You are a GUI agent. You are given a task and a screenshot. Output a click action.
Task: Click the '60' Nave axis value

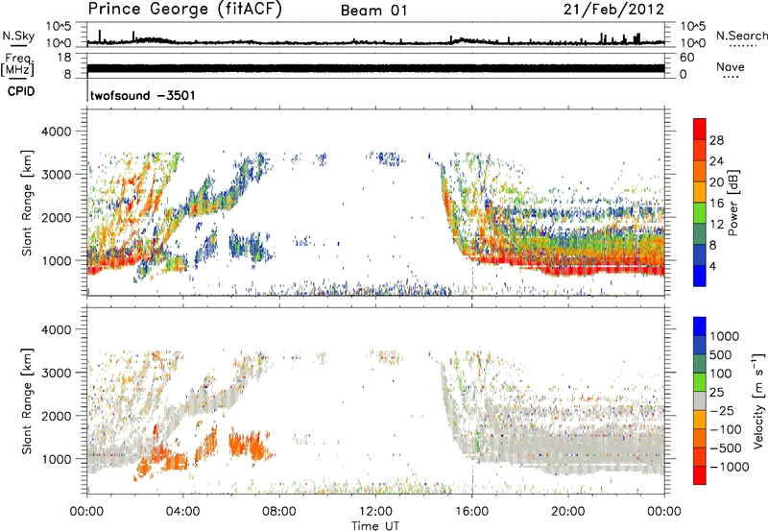686,58
